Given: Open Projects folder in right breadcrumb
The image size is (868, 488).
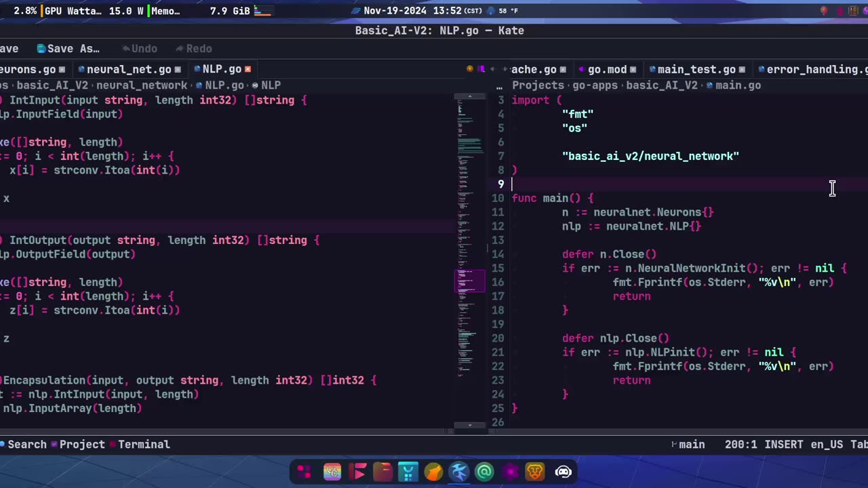Looking at the screenshot, I should pos(538,85).
